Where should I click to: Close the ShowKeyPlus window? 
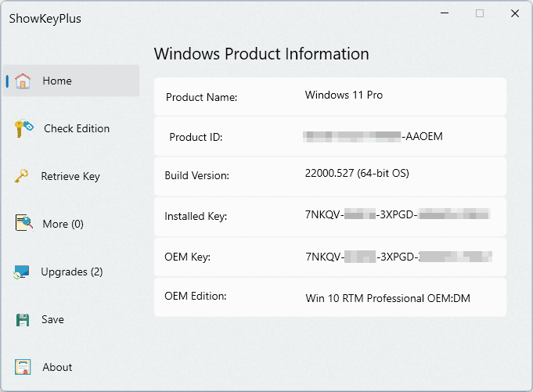[515, 13]
